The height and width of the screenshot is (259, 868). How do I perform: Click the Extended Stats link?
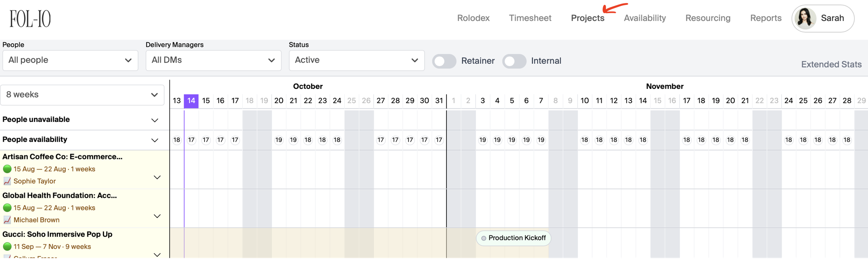831,64
